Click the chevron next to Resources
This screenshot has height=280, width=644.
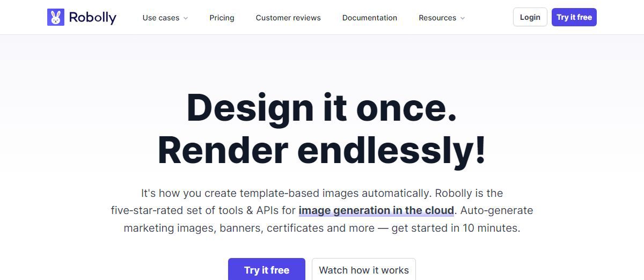coord(463,18)
